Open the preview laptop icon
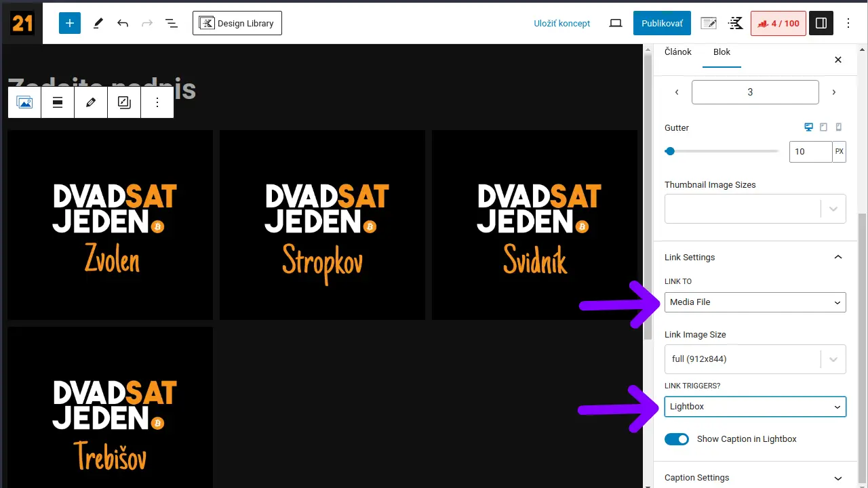The height and width of the screenshot is (488, 868). [x=616, y=23]
